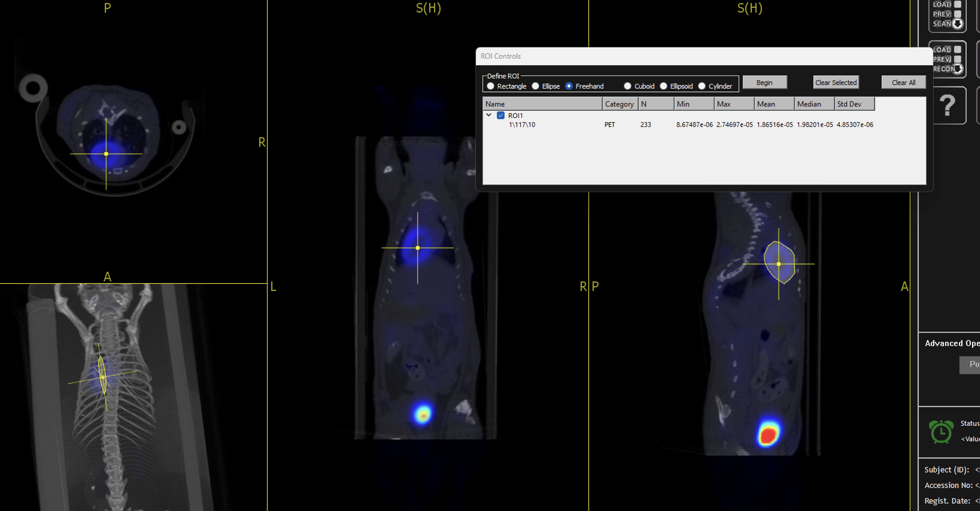Select the Ellipsoid ROI radio button
980x511 pixels.
click(x=664, y=86)
